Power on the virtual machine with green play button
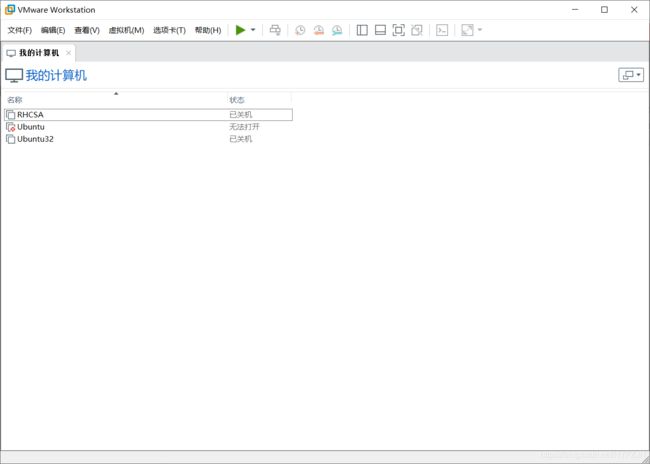650x464 pixels. [x=240, y=30]
